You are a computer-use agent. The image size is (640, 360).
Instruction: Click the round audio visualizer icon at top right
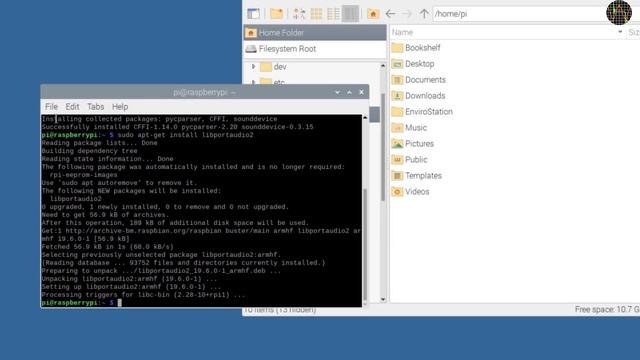tap(619, 12)
